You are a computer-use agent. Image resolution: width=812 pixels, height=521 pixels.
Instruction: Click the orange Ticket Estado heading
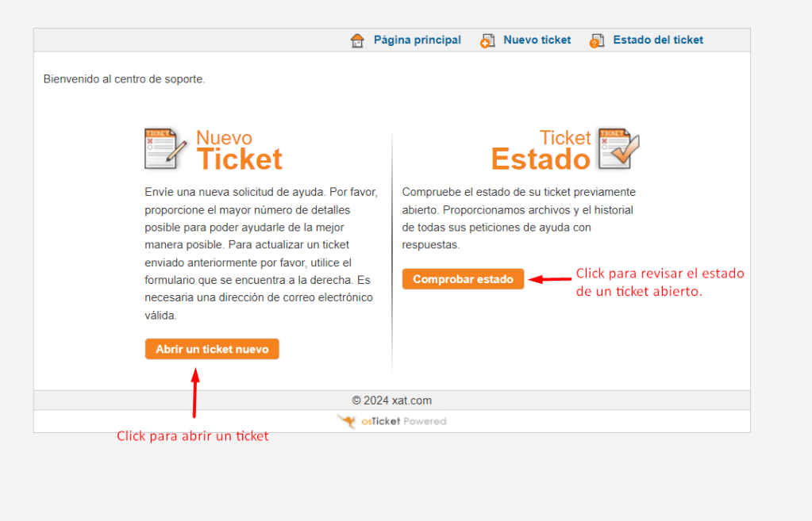click(x=541, y=151)
